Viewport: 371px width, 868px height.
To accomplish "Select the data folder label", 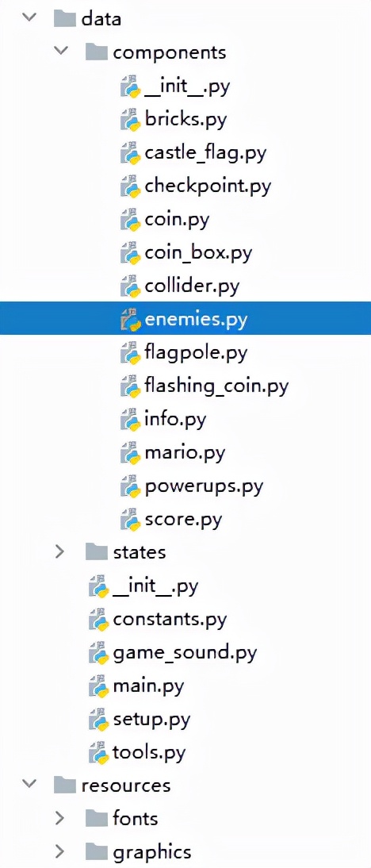I will (x=101, y=19).
